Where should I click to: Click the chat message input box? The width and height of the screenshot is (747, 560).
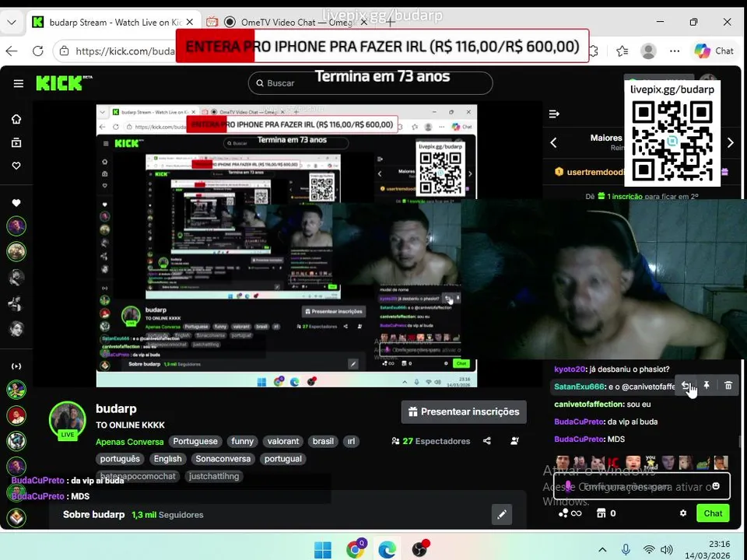pos(641,486)
